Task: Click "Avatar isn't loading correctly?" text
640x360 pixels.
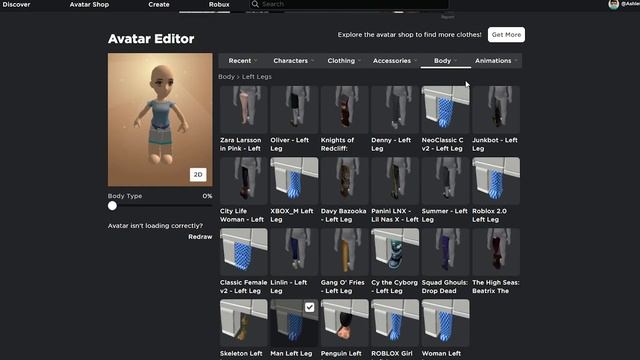Action: click(155, 226)
